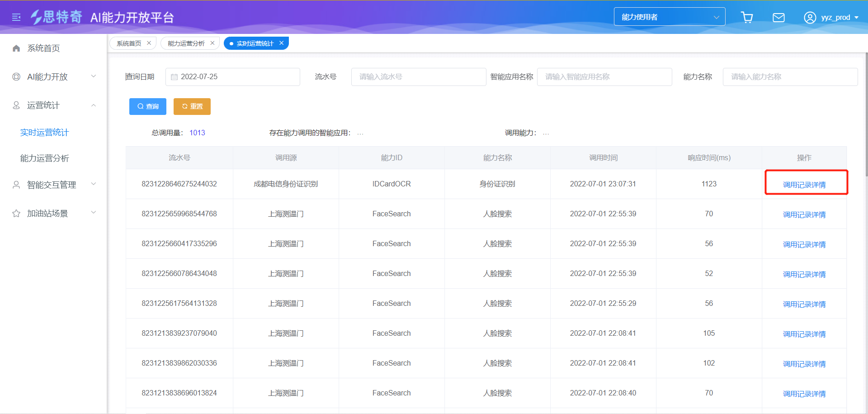The image size is (868, 414).
Task: Click the 智能交互管理 person icon
Action: tap(16, 185)
